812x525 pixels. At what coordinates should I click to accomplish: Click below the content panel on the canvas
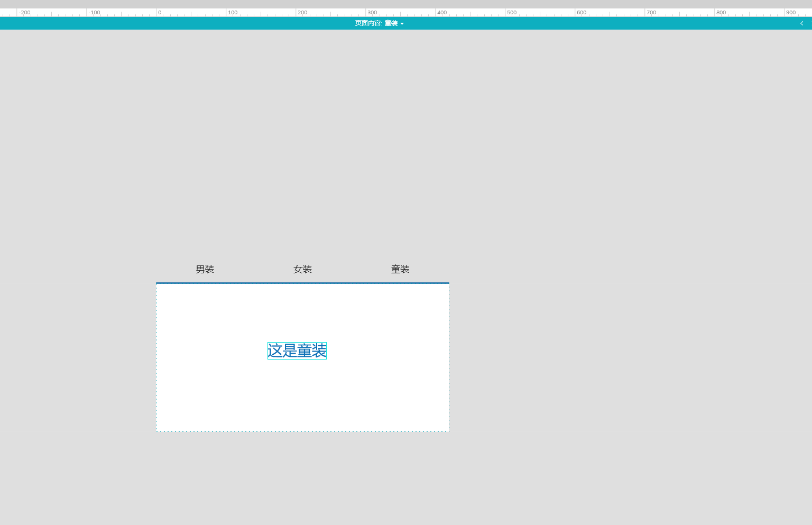click(x=302, y=465)
